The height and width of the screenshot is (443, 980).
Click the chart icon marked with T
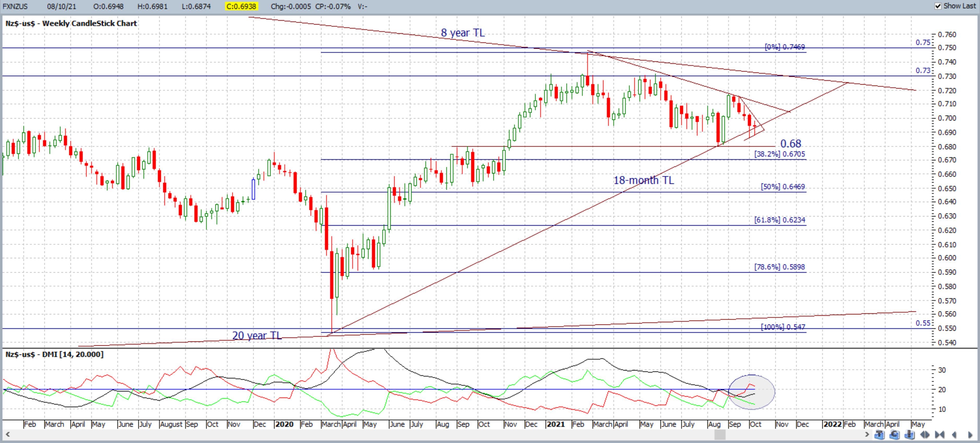coord(879,434)
